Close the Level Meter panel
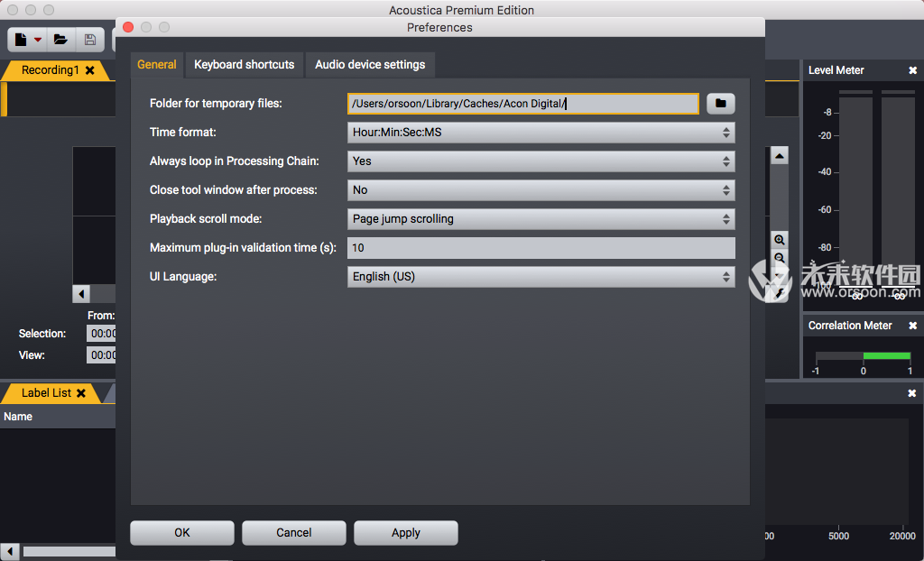 pyautogui.click(x=913, y=70)
